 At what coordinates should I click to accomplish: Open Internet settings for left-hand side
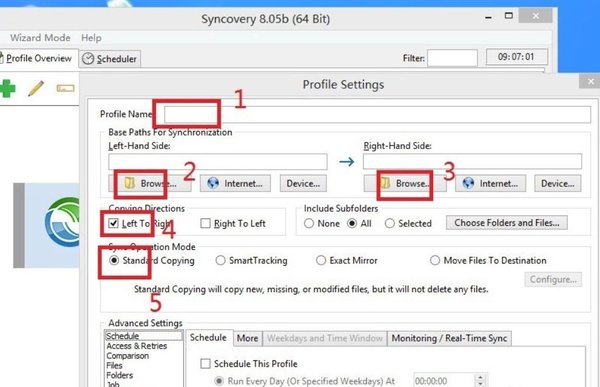point(235,184)
